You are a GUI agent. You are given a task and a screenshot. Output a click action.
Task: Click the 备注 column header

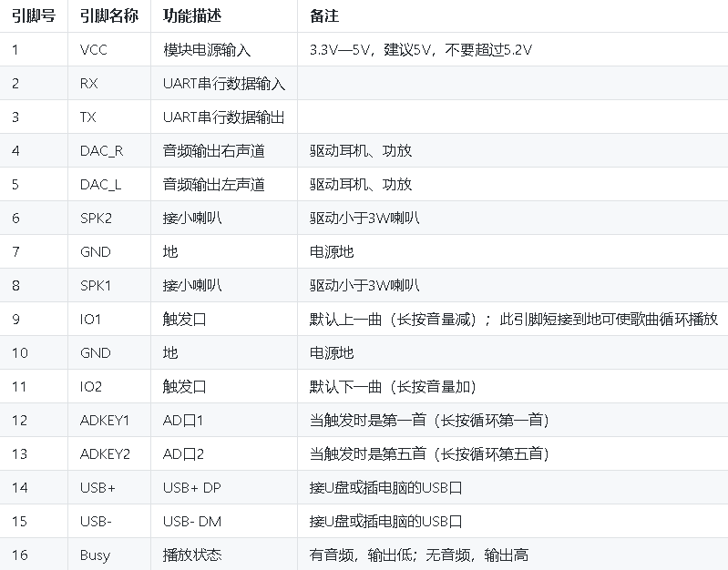[x=324, y=16]
